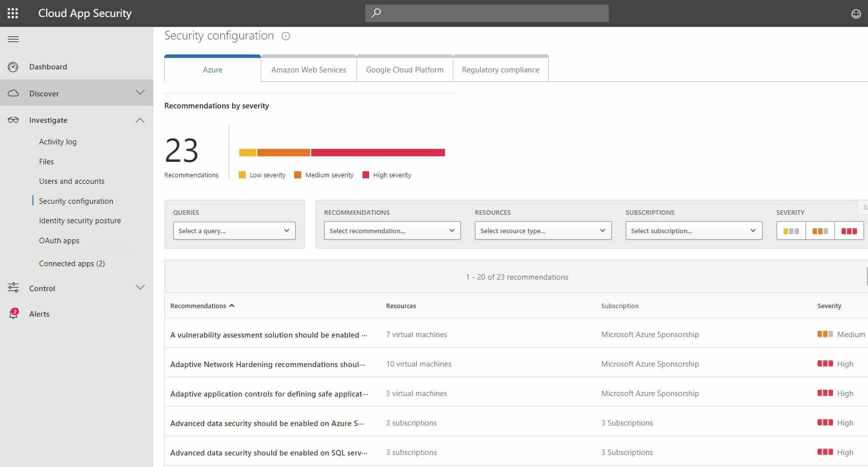
Task: Open the Select a query dropdown
Action: pyautogui.click(x=234, y=231)
